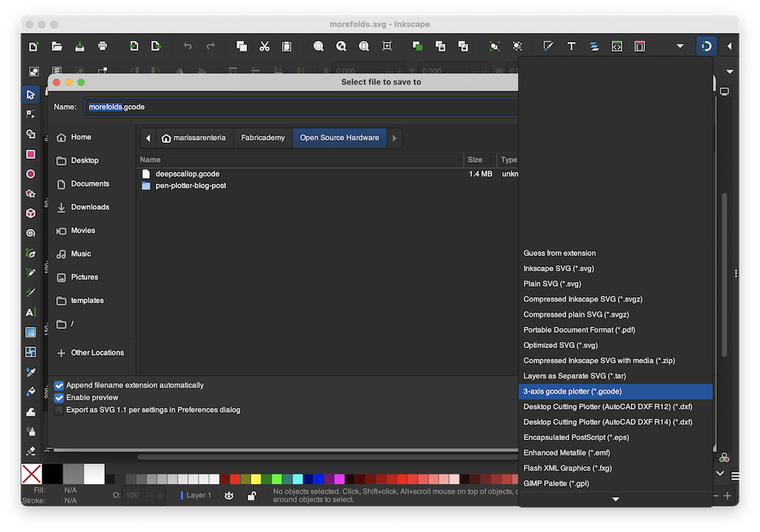The width and height of the screenshot is (760, 532).
Task: Click the Cut scissors icon
Action: click(x=264, y=46)
